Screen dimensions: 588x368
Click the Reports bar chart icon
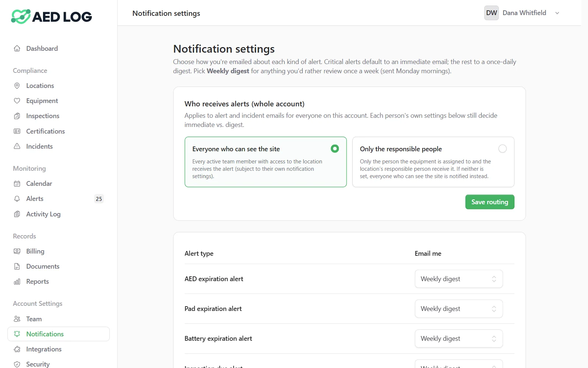point(17,282)
